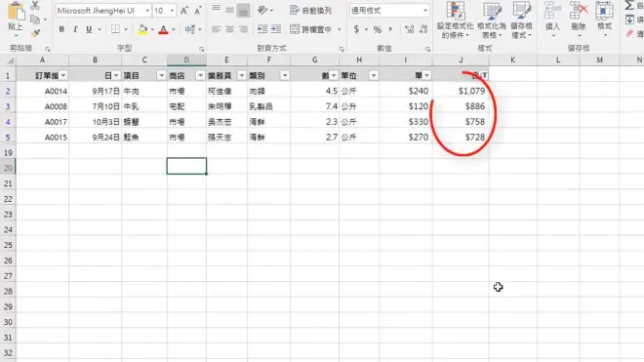Open the cell Format menu

[604, 20]
